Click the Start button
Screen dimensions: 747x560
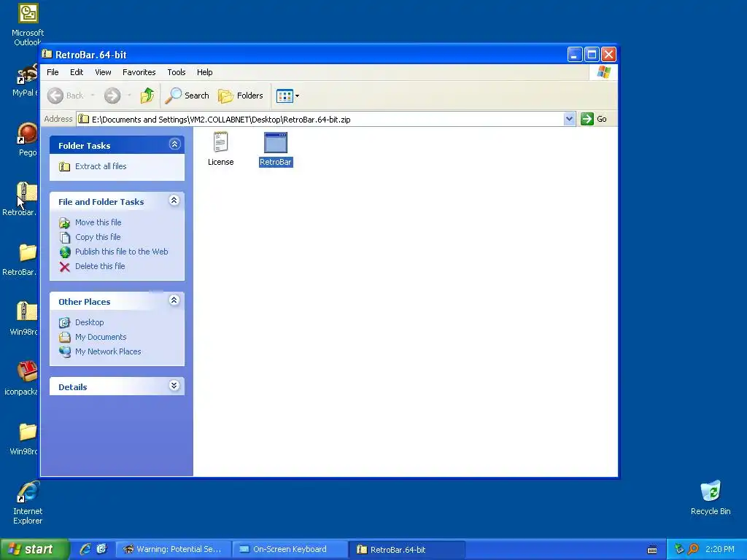(34, 549)
